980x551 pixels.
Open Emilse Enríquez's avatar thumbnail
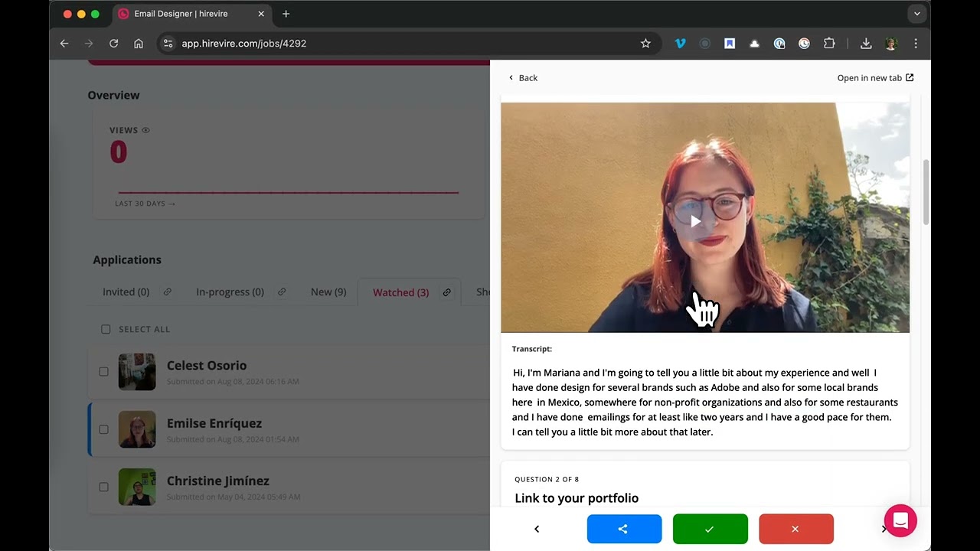click(137, 429)
